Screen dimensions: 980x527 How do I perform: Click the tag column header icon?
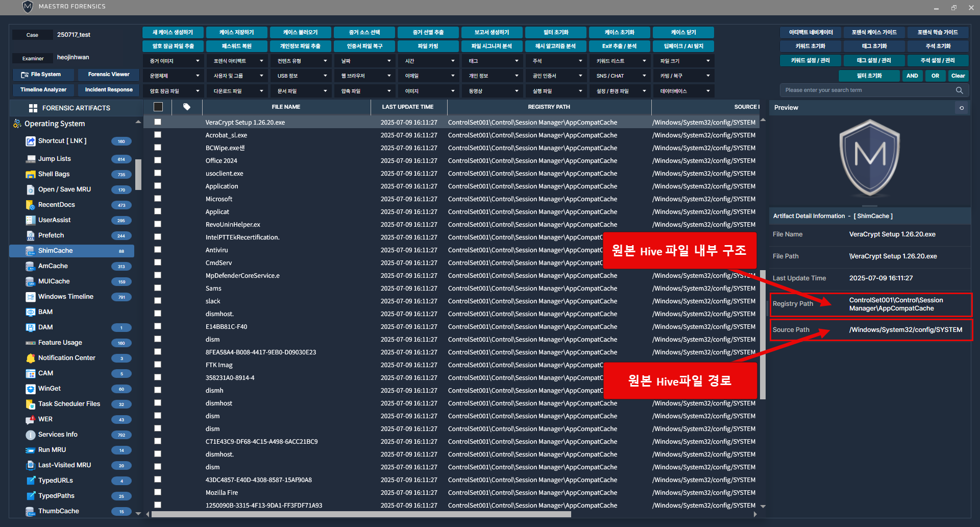coord(187,107)
